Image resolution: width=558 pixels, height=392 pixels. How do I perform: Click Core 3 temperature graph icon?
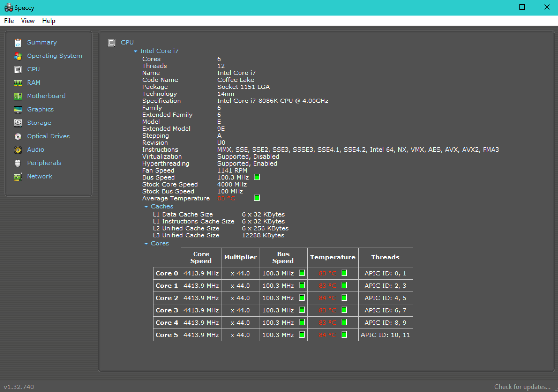click(x=344, y=310)
